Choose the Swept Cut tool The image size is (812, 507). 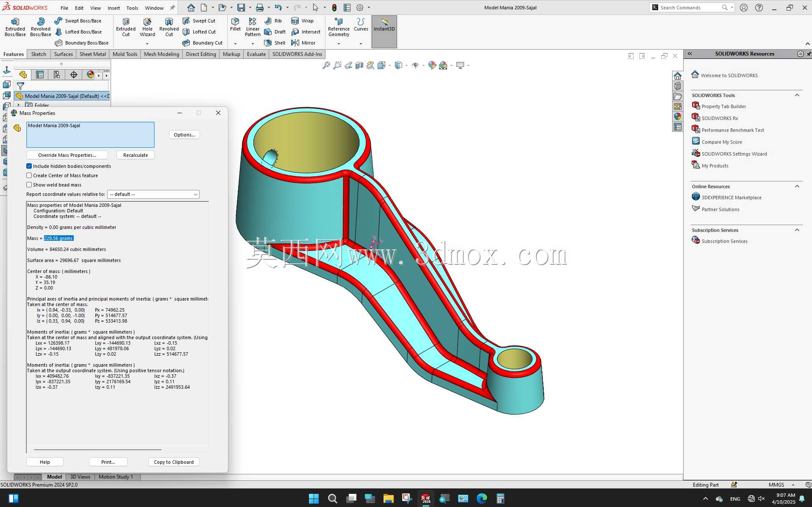pyautogui.click(x=199, y=21)
